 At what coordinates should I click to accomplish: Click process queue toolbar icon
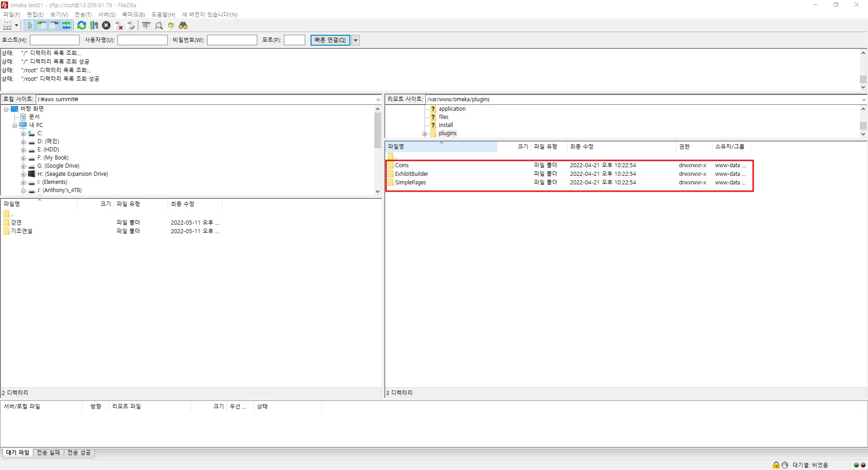(94, 26)
